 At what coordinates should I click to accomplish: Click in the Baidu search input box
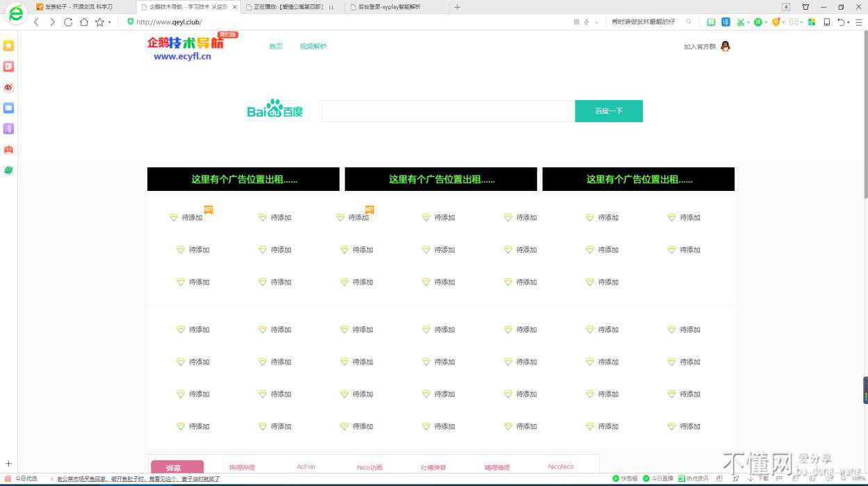[x=448, y=111]
